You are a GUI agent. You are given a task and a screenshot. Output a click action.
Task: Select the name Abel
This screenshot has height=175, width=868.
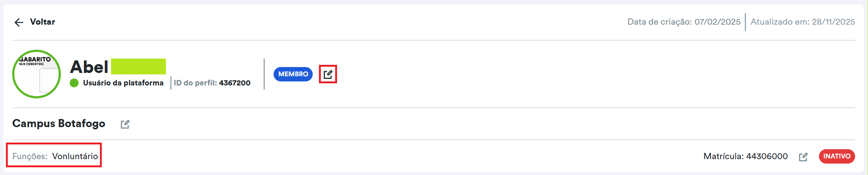click(x=89, y=67)
